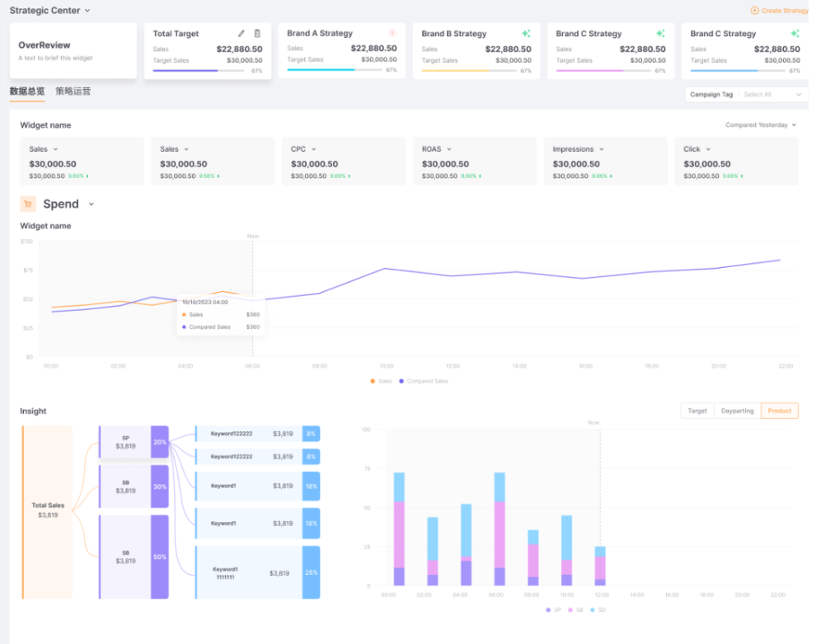The image size is (816, 644).
Task: Expand the Impressions metric dropdown
Action: (578, 149)
